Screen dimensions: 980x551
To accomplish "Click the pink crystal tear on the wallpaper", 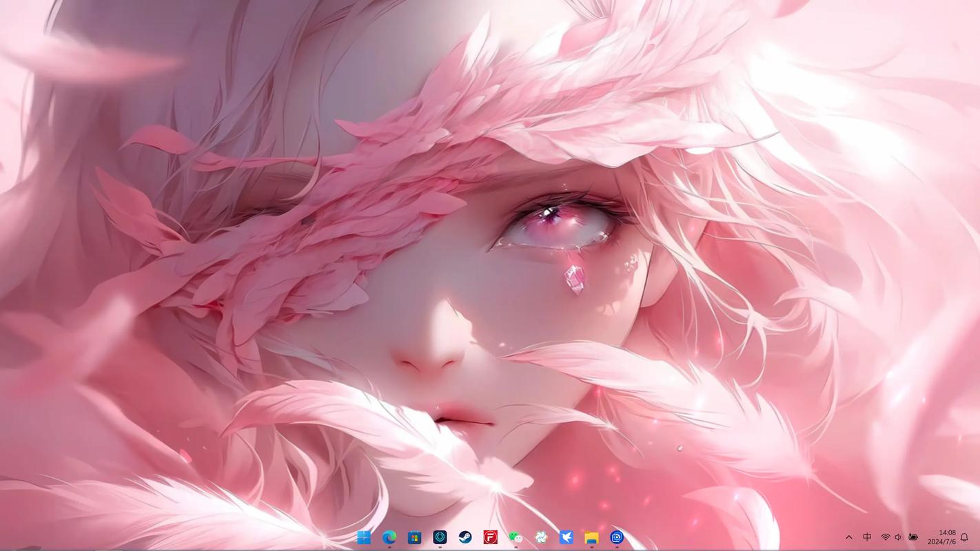I will coord(574,279).
